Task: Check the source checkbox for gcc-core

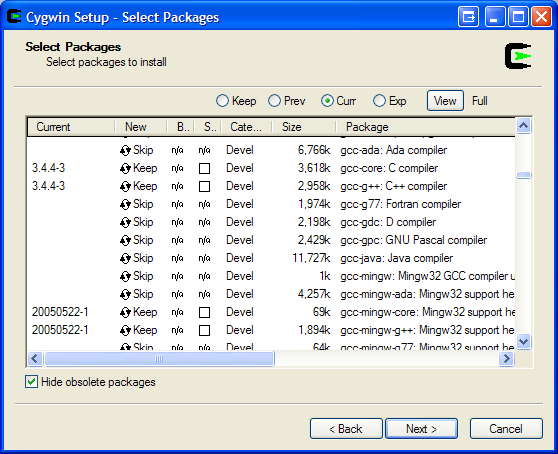Action: click(204, 168)
